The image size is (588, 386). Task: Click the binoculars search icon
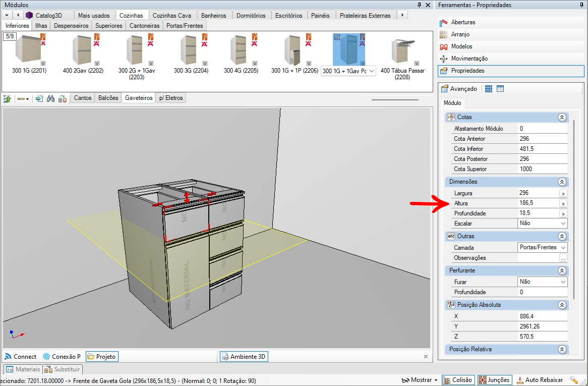50,98
